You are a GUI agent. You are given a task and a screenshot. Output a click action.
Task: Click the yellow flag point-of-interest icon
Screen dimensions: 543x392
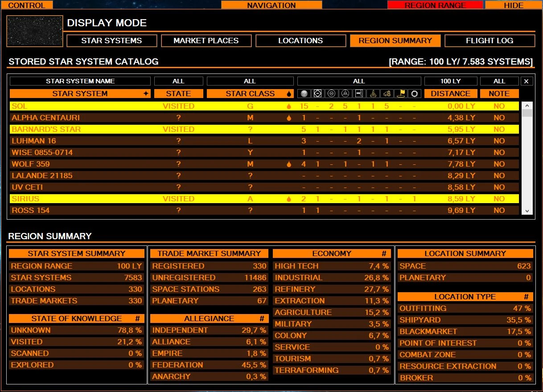point(401,94)
